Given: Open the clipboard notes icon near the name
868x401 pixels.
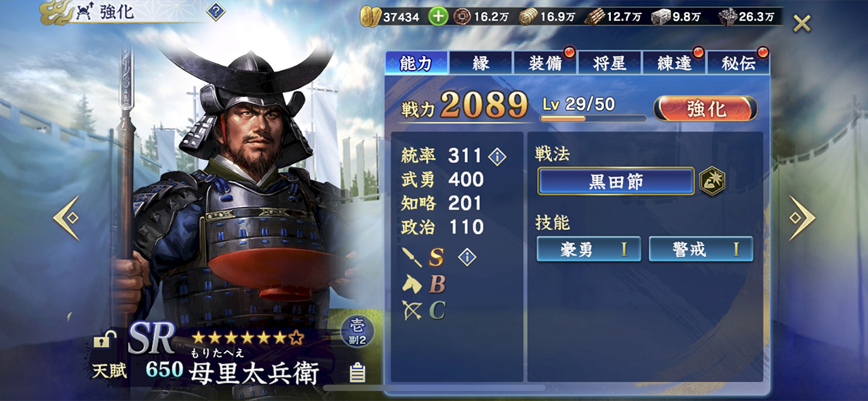Looking at the screenshot, I should pyautogui.click(x=357, y=373).
